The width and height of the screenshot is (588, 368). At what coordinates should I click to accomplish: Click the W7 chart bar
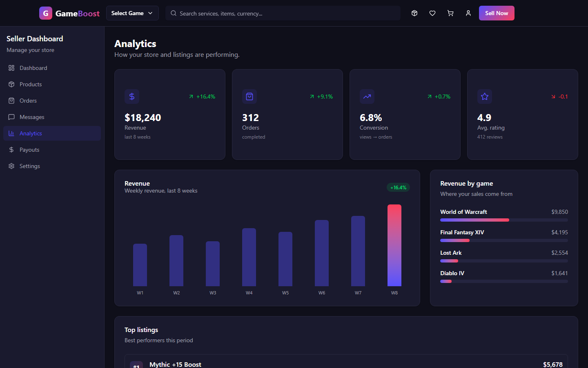[x=358, y=251]
